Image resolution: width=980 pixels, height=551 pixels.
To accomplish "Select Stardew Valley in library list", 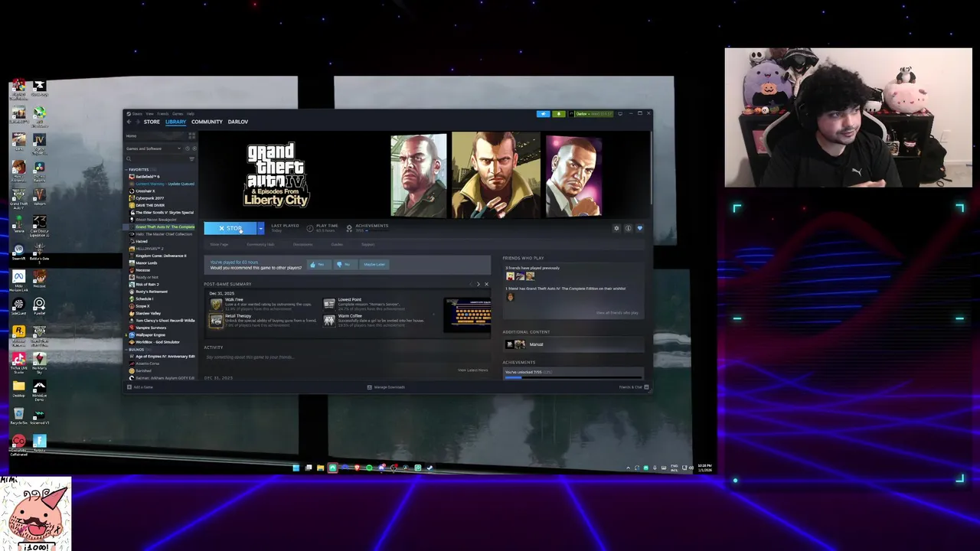I will click(x=148, y=313).
